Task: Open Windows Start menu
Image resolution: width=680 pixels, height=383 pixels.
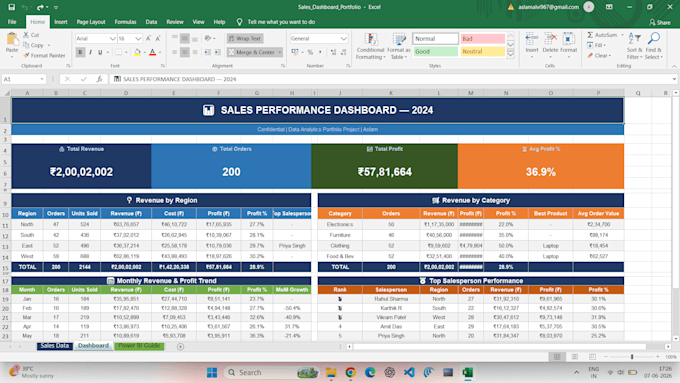Action: click(212, 372)
